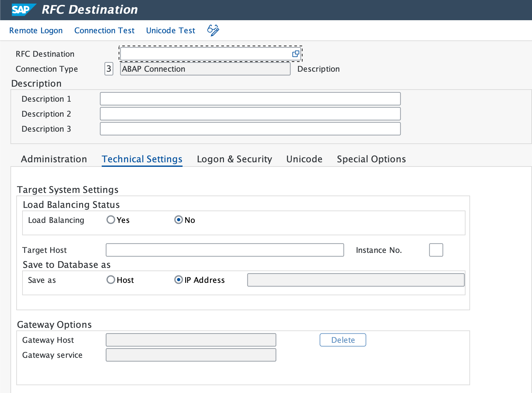This screenshot has width=532, height=393.
Task: Select Yes for Load Balancing
Action: pos(111,220)
